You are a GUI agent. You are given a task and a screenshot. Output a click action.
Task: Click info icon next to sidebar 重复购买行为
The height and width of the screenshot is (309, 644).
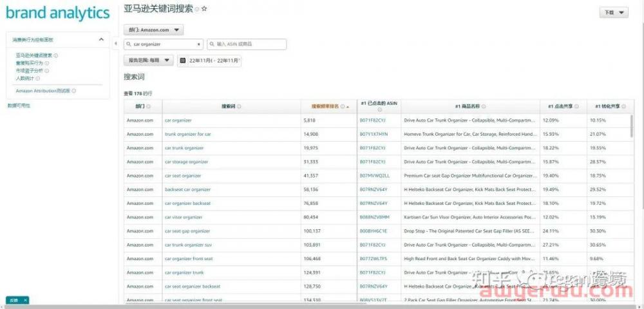(47, 63)
